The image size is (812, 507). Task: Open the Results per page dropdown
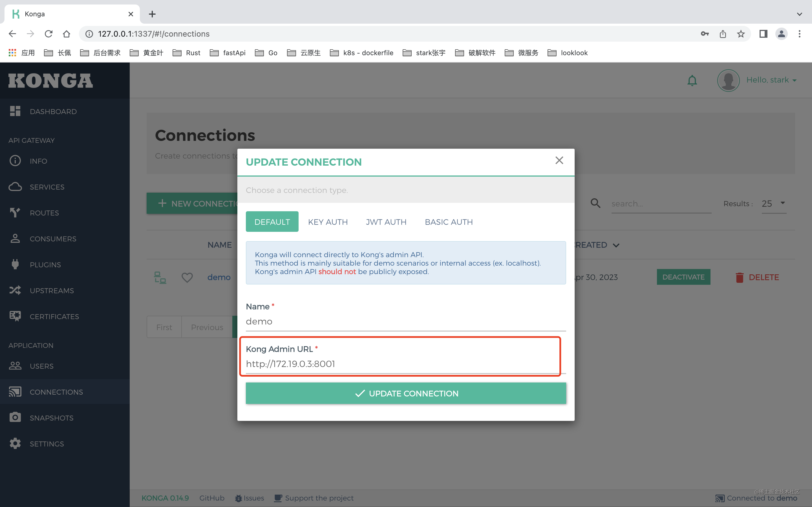[x=774, y=204]
